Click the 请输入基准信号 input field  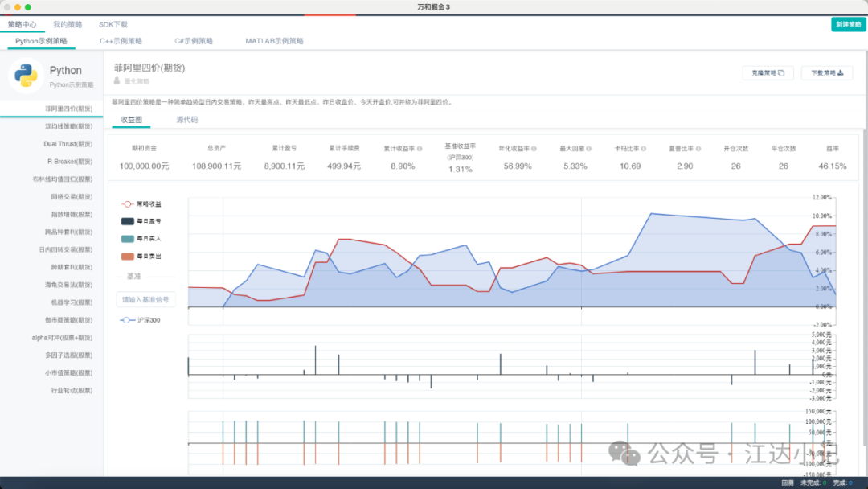145,300
